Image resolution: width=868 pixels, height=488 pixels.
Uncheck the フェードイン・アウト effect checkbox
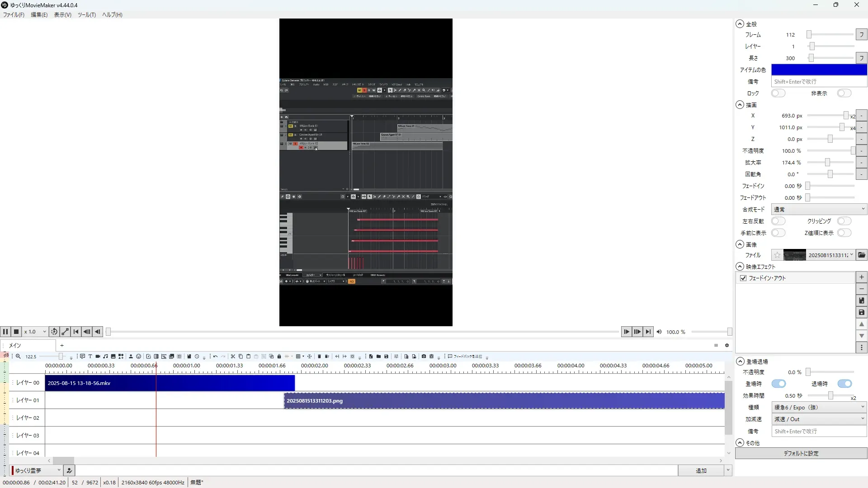pos(743,278)
